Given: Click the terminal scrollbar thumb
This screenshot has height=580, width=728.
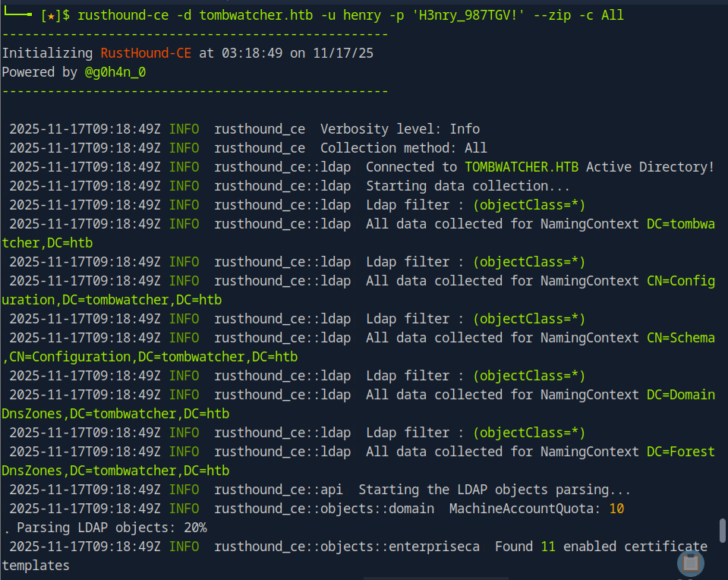Looking at the screenshot, I should coord(722,530).
